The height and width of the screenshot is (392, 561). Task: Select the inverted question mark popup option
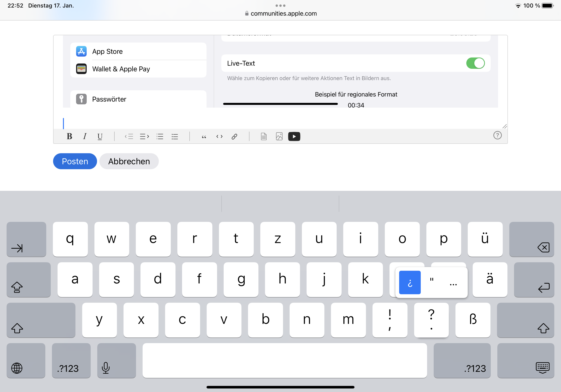[410, 282]
